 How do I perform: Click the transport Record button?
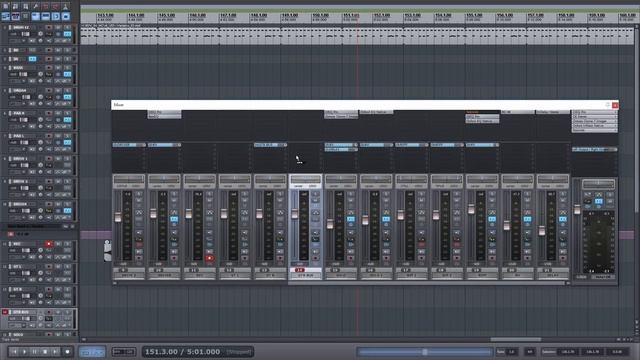click(67, 351)
